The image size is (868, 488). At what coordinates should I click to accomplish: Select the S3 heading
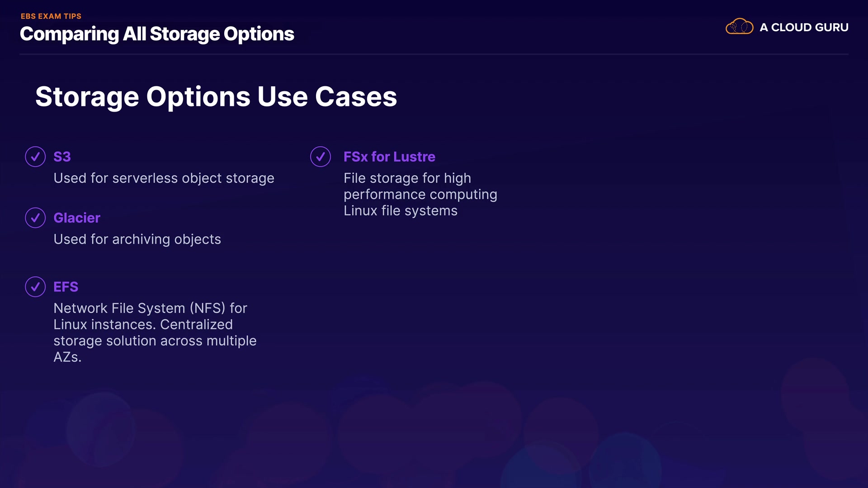62,157
